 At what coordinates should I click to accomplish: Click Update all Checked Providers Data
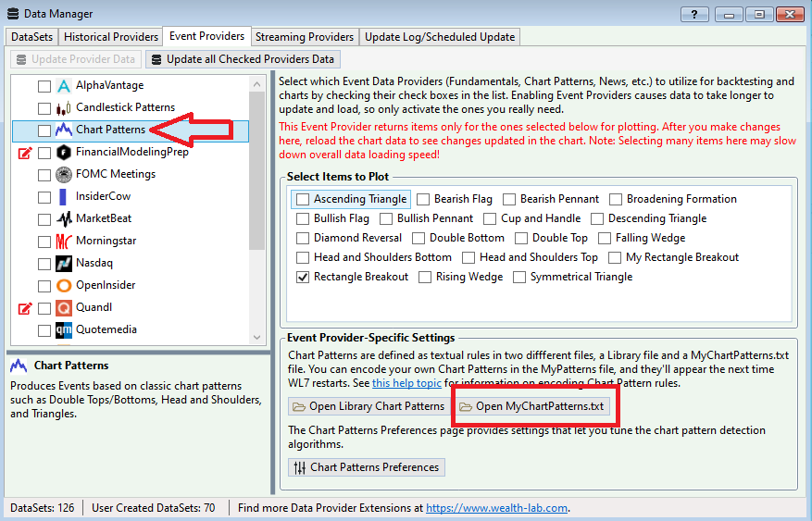[243, 59]
